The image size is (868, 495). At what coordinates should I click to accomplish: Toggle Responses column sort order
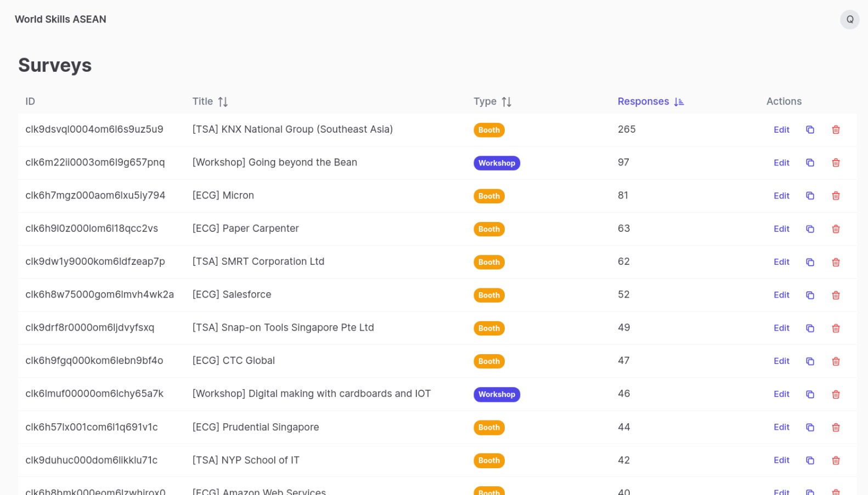678,102
